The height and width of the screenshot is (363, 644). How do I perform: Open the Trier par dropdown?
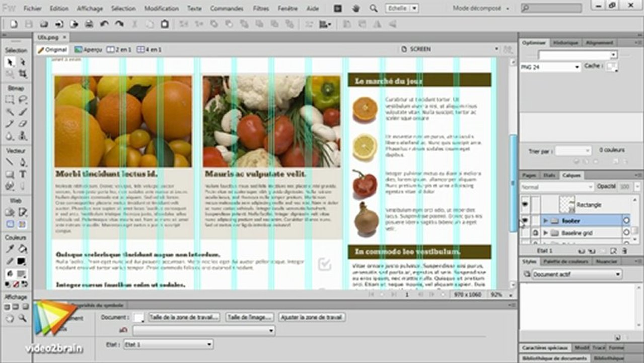click(x=573, y=151)
